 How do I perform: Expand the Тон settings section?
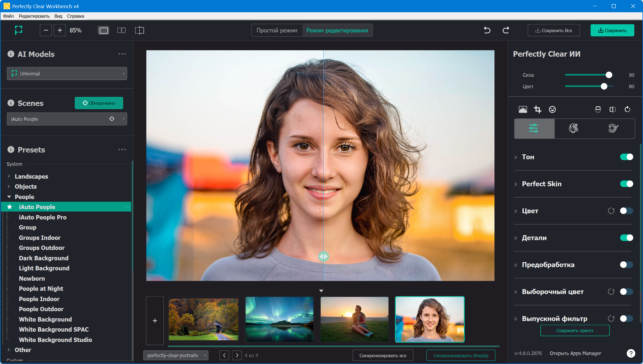516,157
